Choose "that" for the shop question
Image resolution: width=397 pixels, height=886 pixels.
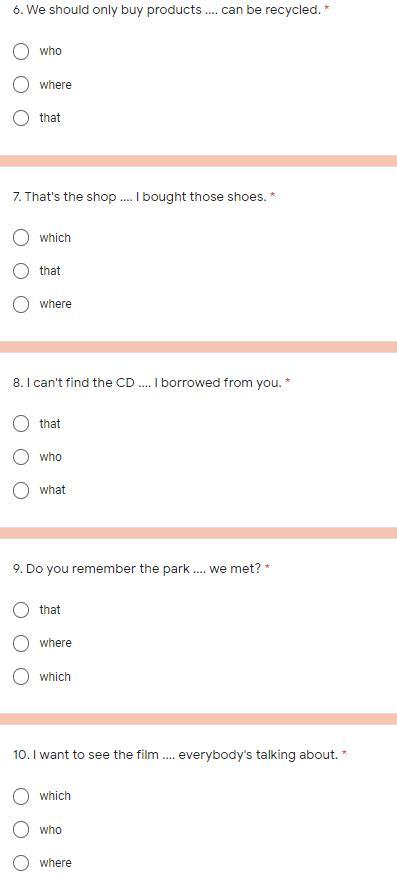tap(21, 271)
